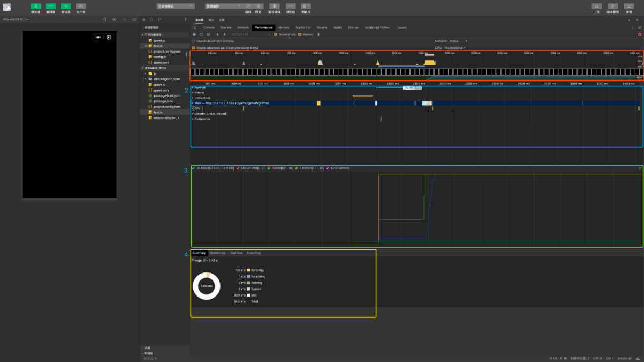Viewport: 644px width, 362px height.
Task: Click the collect garbage trash icon
Action: 318,34
